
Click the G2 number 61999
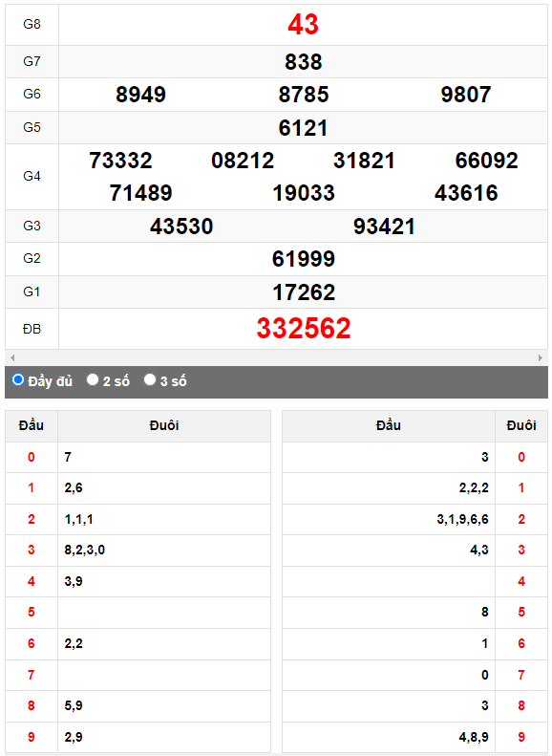[x=304, y=259]
